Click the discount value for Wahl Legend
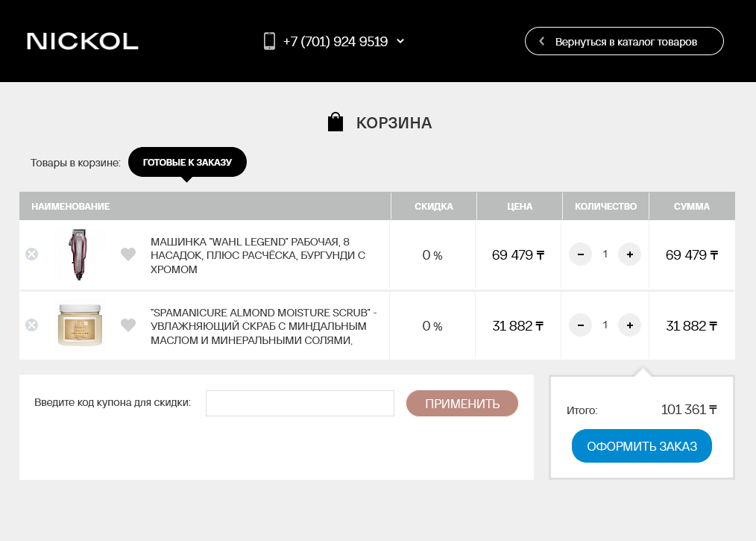The height and width of the screenshot is (541, 756). click(432, 254)
